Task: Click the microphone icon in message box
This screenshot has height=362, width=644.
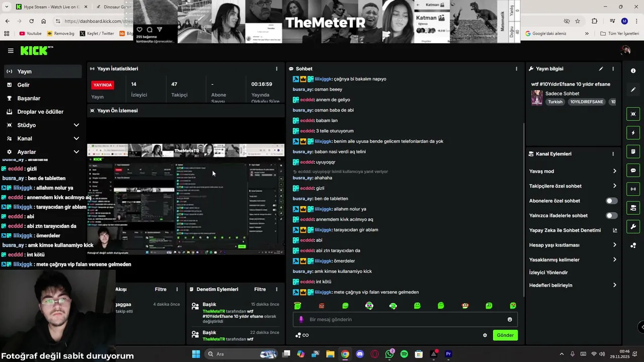Action: (x=301, y=319)
